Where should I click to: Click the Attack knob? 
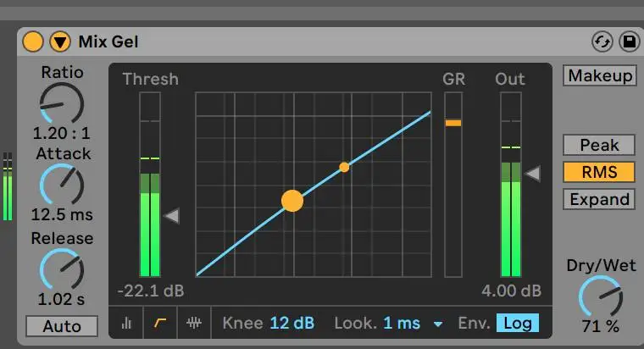click(62, 184)
